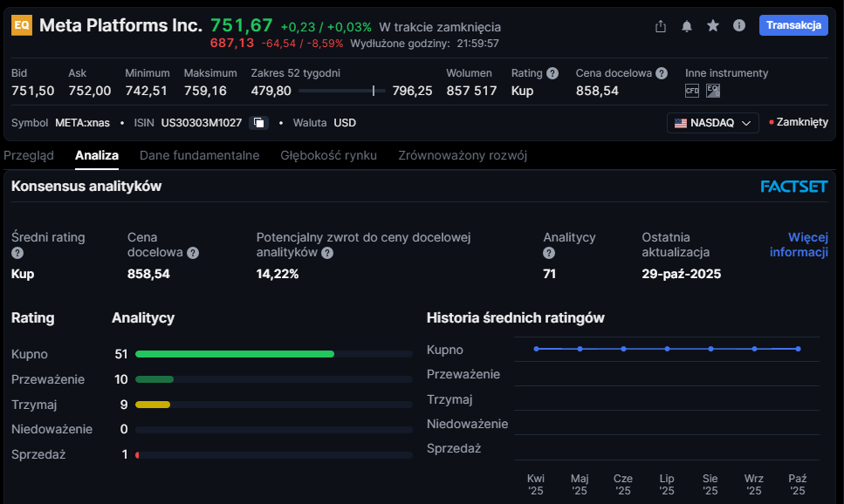Viewport: 844px width, 504px height.
Task: Switch to the Przegląd tab
Action: tap(29, 155)
